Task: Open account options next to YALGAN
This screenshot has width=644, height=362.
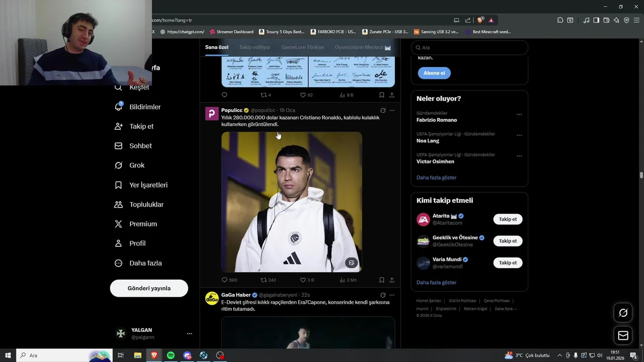Action: coord(190,333)
